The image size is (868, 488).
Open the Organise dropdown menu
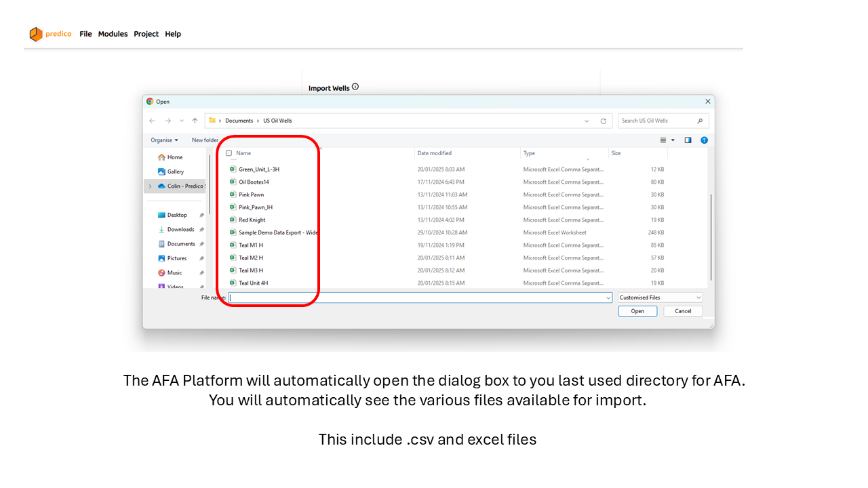click(164, 140)
